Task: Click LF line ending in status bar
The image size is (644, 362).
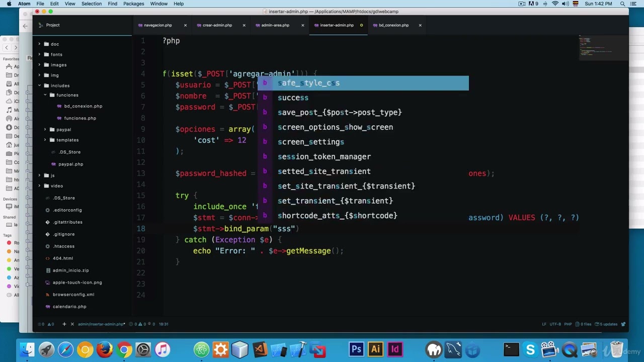Action: tap(544, 324)
